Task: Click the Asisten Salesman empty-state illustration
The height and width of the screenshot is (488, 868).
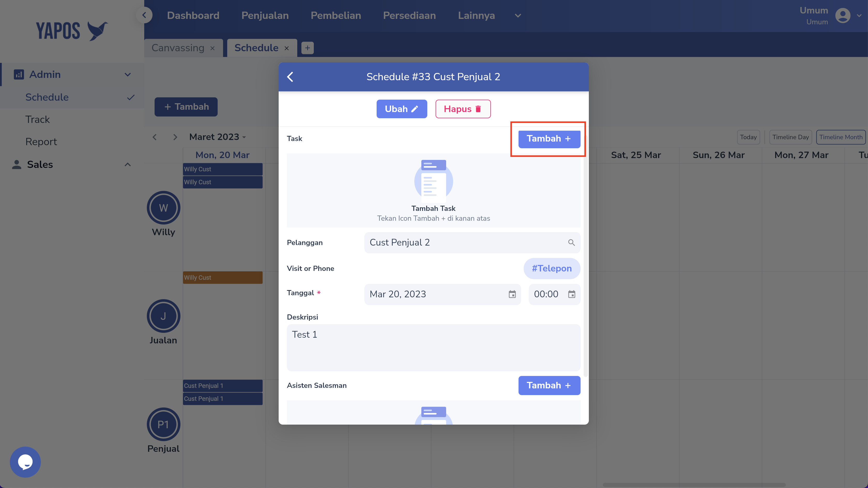Action: (x=434, y=416)
